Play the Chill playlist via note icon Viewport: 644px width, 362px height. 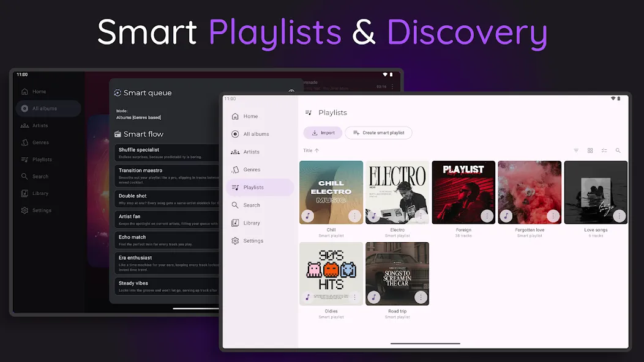pos(308,216)
